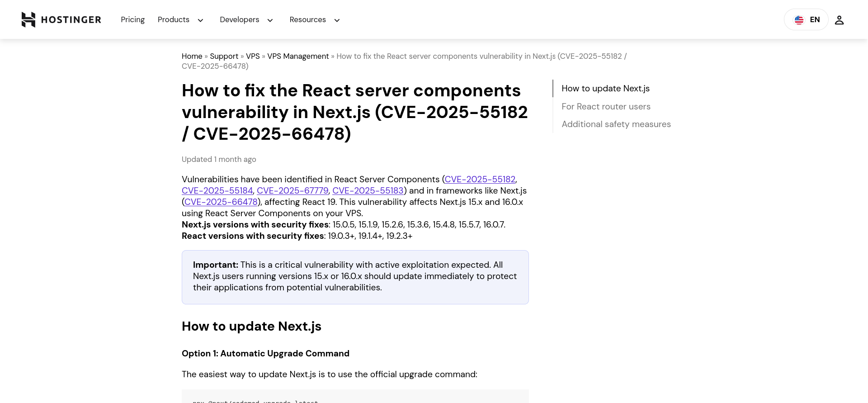This screenshot has width=868, height=403.
Task: Go to VPS breadcrumb link
Action: pos(253,56)
